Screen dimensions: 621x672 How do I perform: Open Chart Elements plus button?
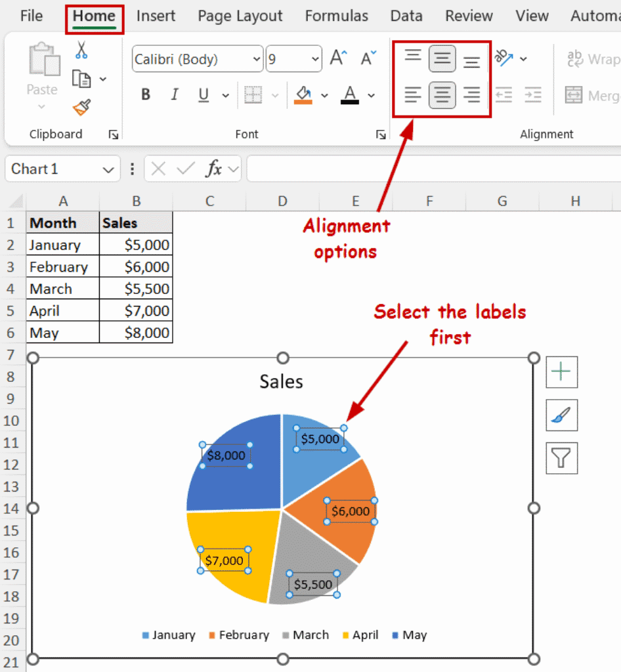(561, 373)
